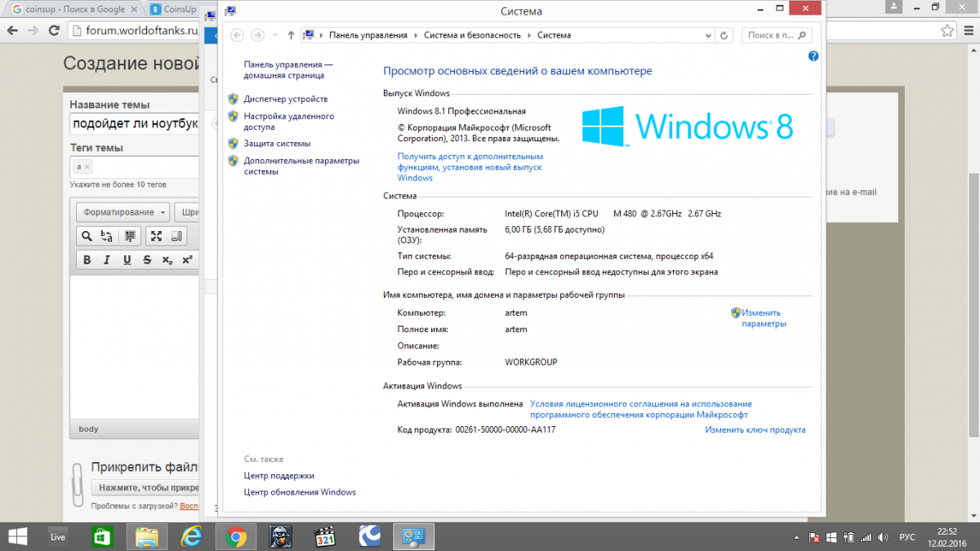
Task: Toggle italic text in the editor
Action: pyautogui.click(x=106, y=260)
